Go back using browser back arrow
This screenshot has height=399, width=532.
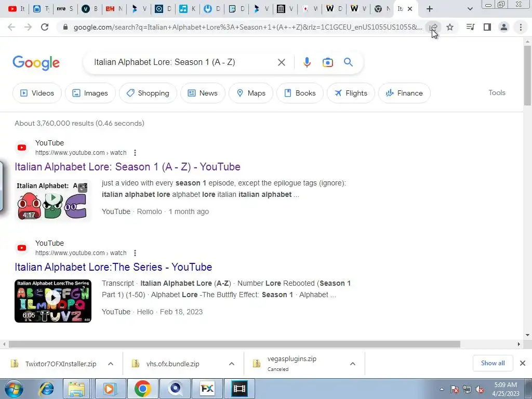pyautogui.click(x=11, y=27)
